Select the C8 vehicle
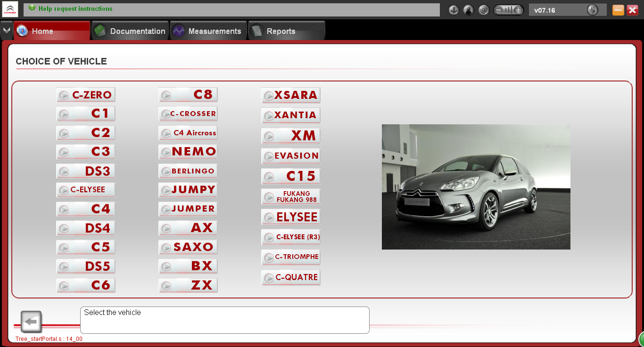This screenshot has height=347, width=644. click(188, 95)
